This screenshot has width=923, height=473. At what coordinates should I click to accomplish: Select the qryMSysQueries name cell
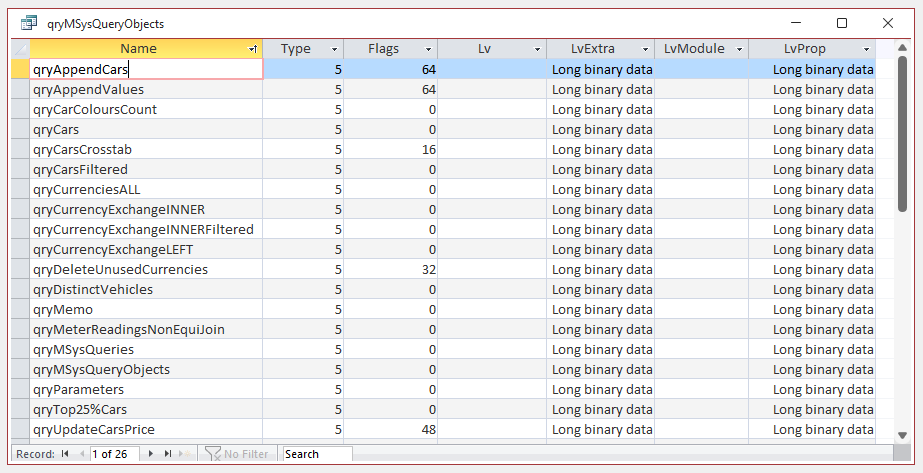click(x=146, y=349)
